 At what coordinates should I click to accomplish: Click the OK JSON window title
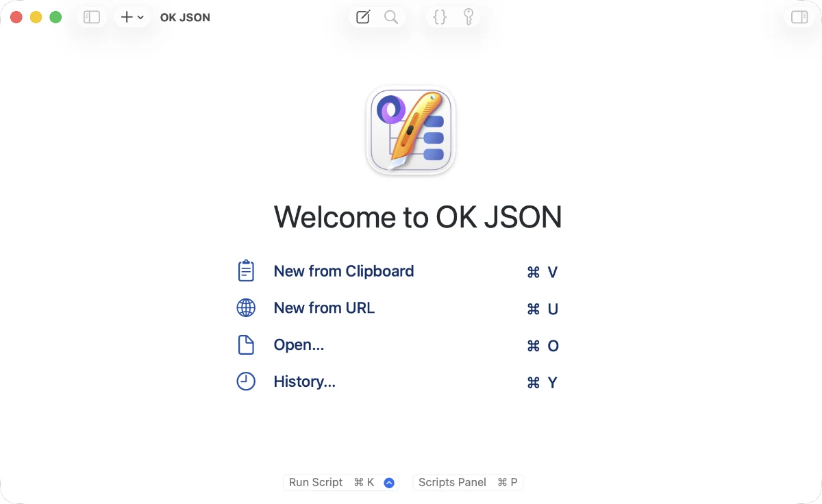click(x=185, y=18)
